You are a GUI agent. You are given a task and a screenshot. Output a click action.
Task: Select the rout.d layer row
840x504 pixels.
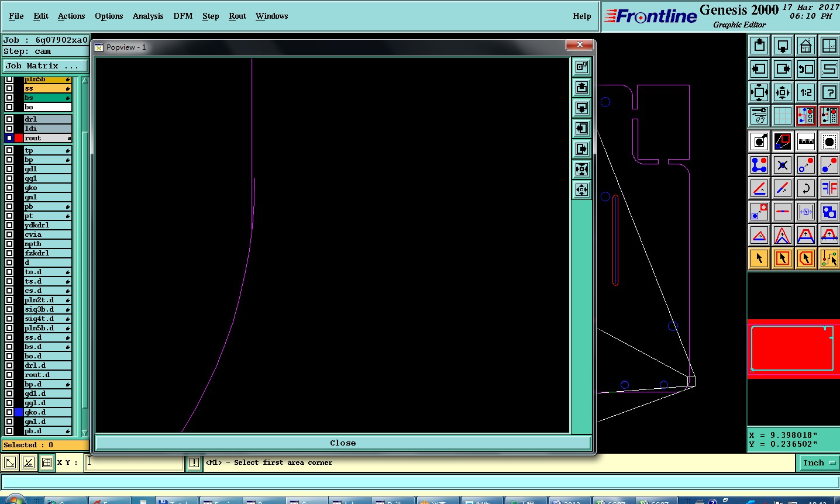(47, 375)
